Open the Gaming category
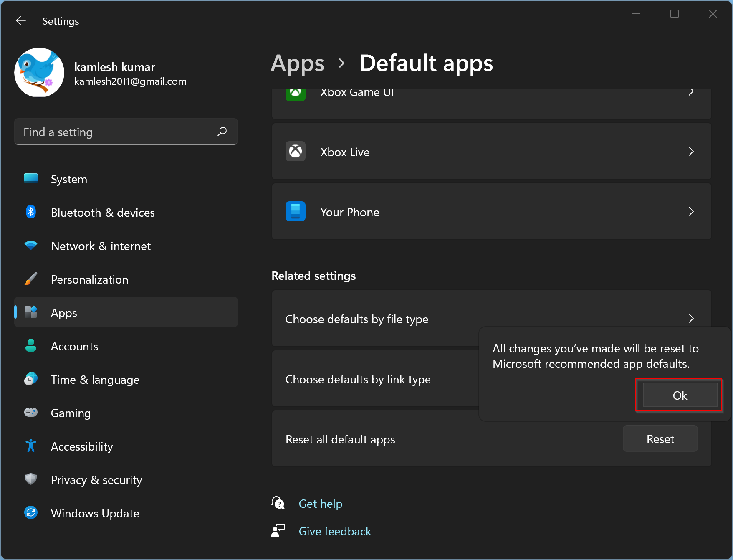 pyautogui.click(x=126, y=413)
